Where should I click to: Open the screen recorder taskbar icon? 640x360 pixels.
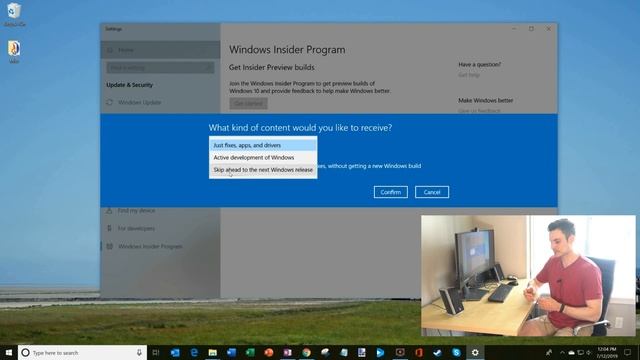click(400, 353)
